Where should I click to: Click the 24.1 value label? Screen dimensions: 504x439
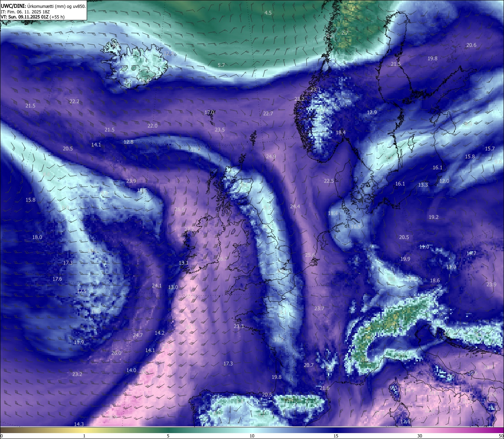[x=157, y=286]
